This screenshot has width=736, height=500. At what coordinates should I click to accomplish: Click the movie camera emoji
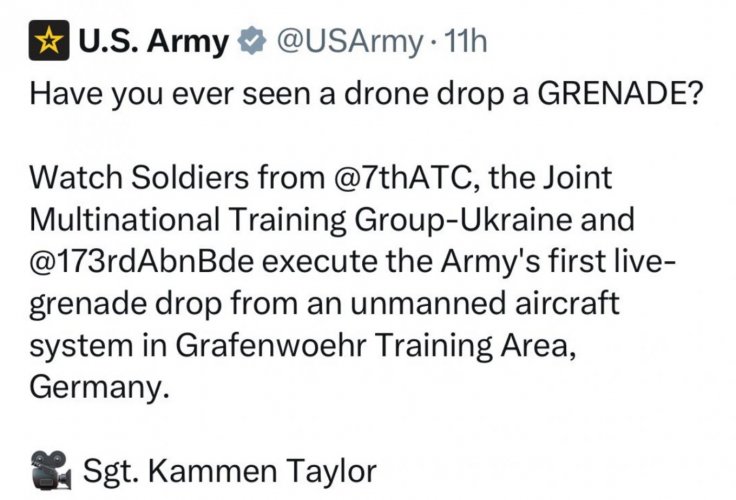point(49,467)
